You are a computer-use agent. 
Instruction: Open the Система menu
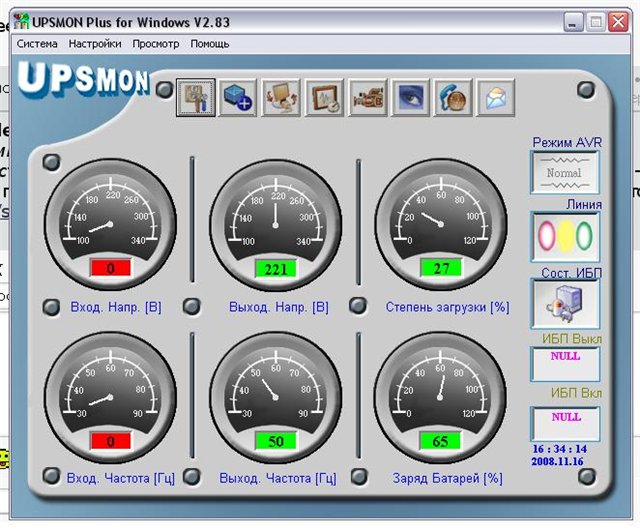click(37, 44)
